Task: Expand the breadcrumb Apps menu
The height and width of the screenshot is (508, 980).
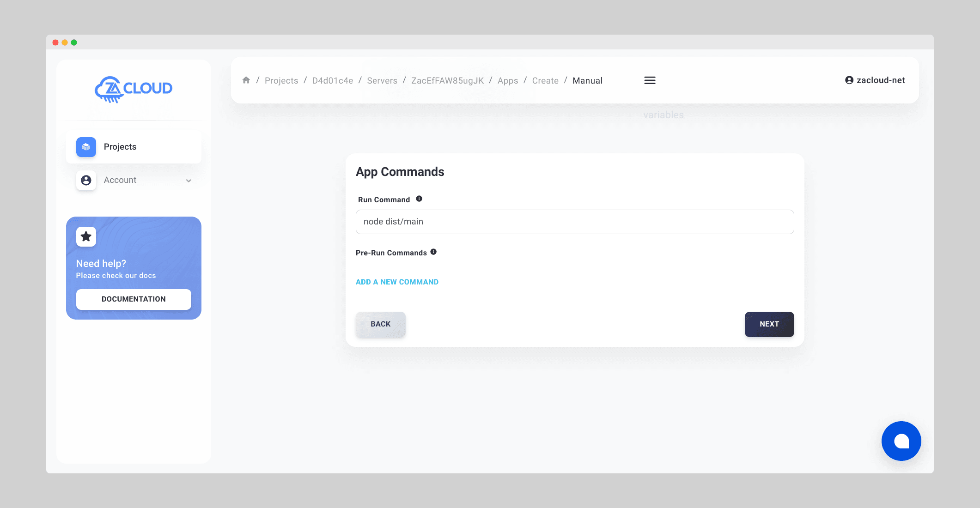Action: point(507,80)
